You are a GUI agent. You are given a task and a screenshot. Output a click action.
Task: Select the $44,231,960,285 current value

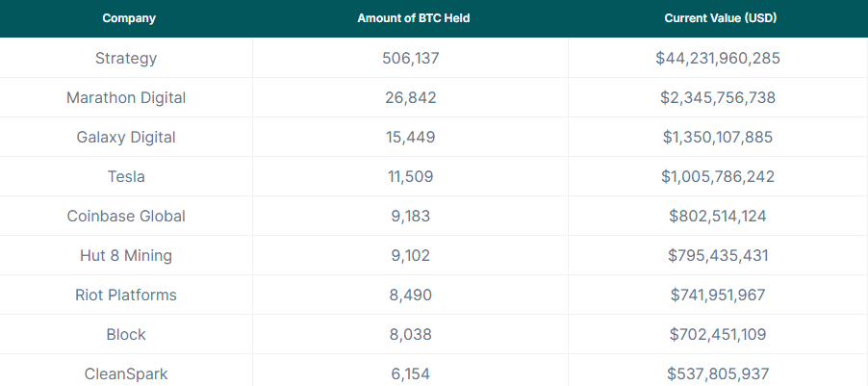tap(718, 58)
